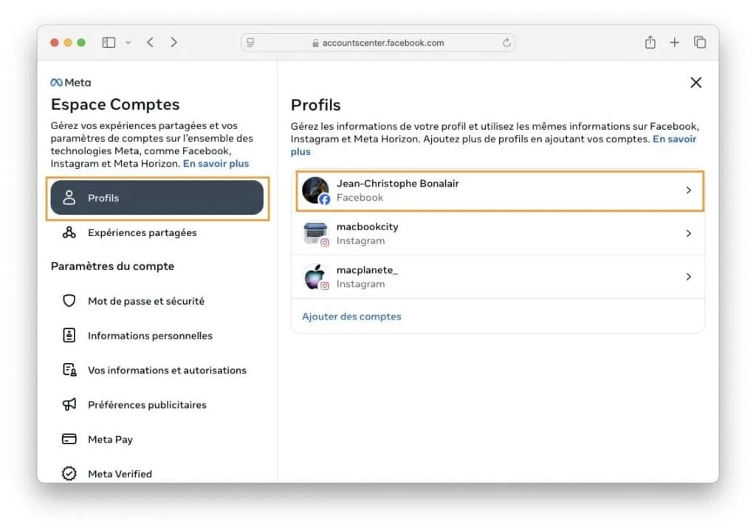The height and width of the screenshot is (532, 756).
Task: Click the macplanete_ Apple logo avatar
Action: pyautogui.click(x=315, y=277)
